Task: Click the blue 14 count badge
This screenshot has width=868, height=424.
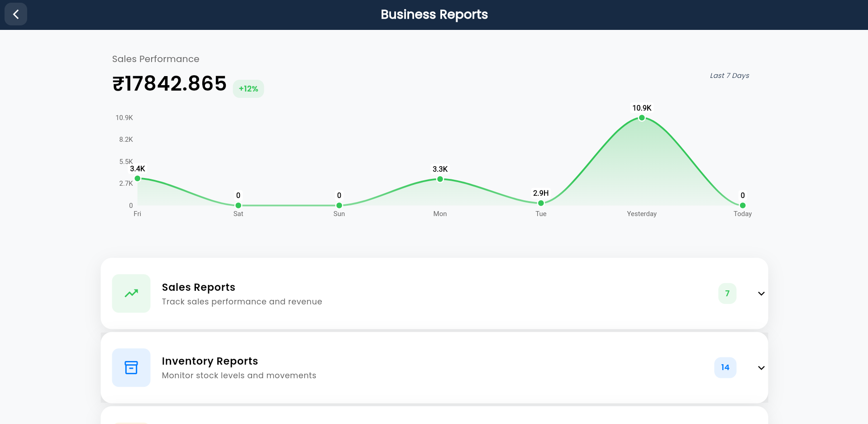Action: coord(725,367)
